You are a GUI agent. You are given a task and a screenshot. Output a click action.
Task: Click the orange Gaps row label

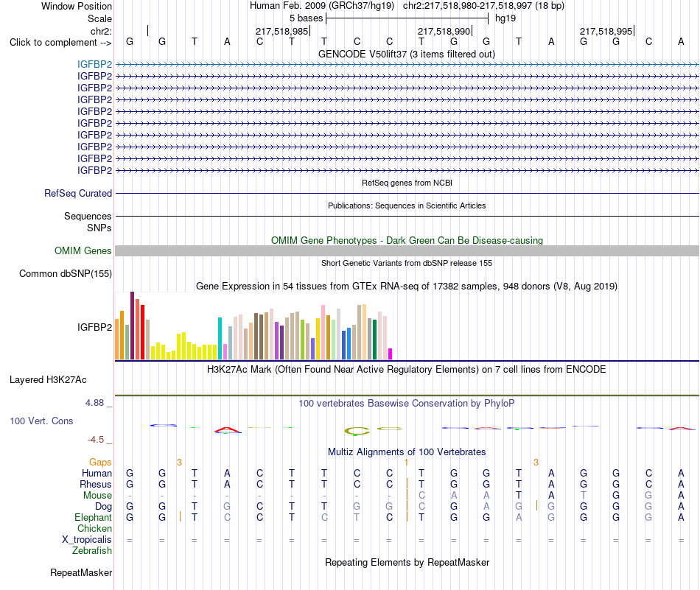(100, 462)
